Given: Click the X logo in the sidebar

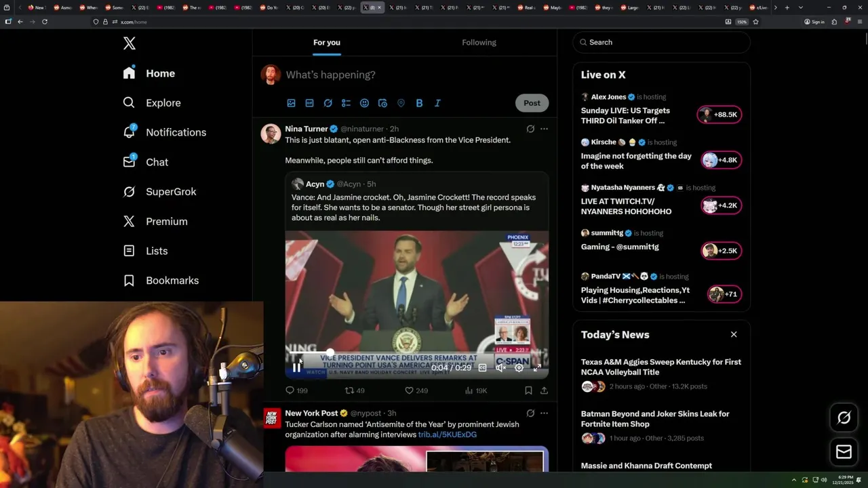Looking at the screenshot, I should click(x=129, y=43).
